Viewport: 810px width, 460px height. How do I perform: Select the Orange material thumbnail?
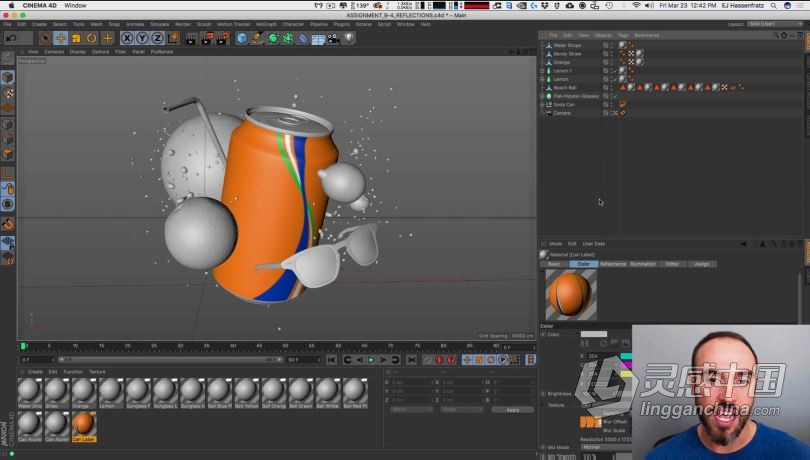[x=84, y=393]
